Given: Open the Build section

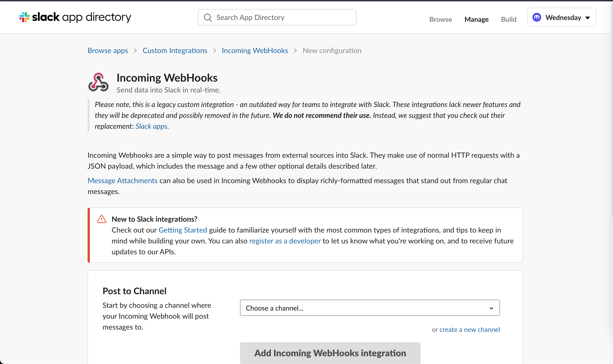Looking at the screenshot, I should tap(508, 19).
